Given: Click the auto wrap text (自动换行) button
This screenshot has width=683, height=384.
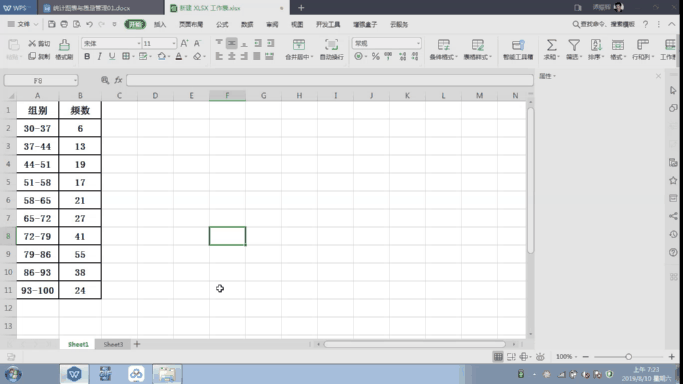Looking at the screenshot, I should [x=331, y=49].
